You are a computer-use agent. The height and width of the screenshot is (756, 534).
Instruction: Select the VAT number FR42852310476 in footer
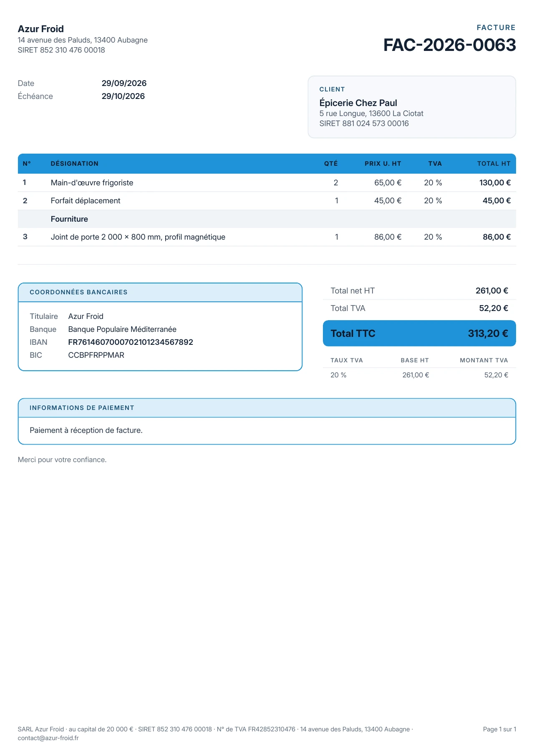[x=272, y=729]
